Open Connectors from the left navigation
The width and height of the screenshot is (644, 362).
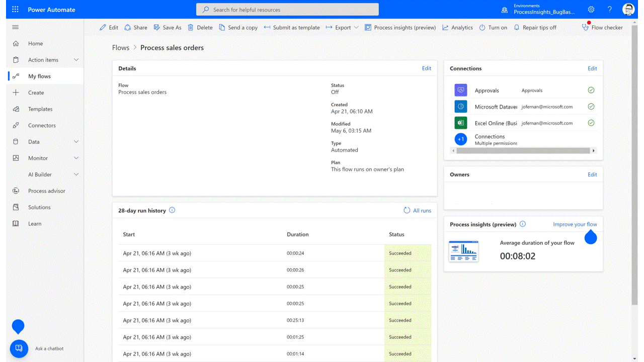[42, 125]
